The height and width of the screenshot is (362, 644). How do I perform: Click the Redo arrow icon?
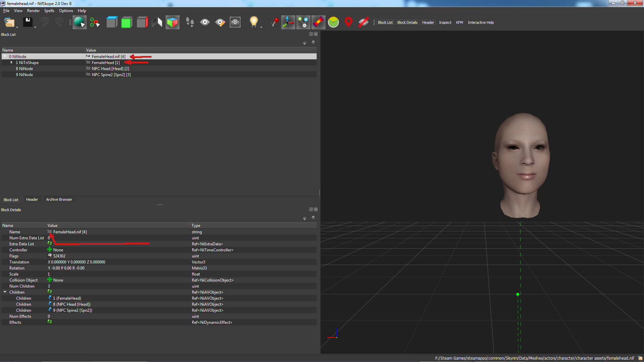[x=59, y=22]
